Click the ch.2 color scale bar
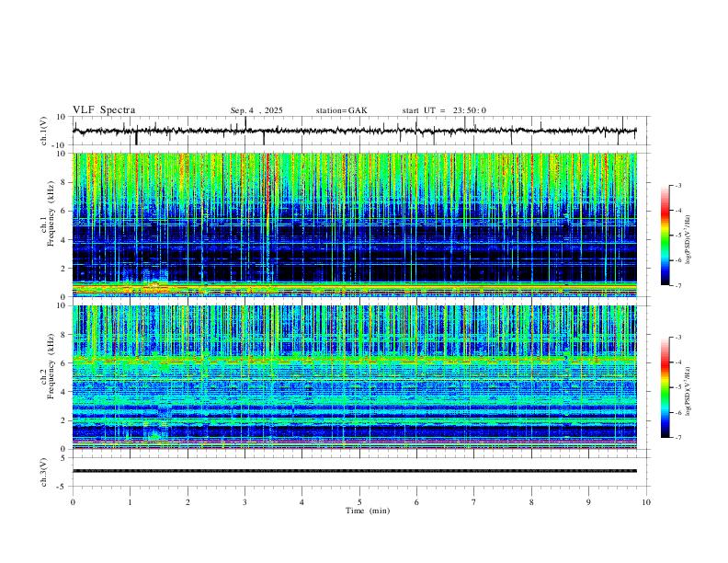This screenshot has width=728, height=563. coord(665,387)
